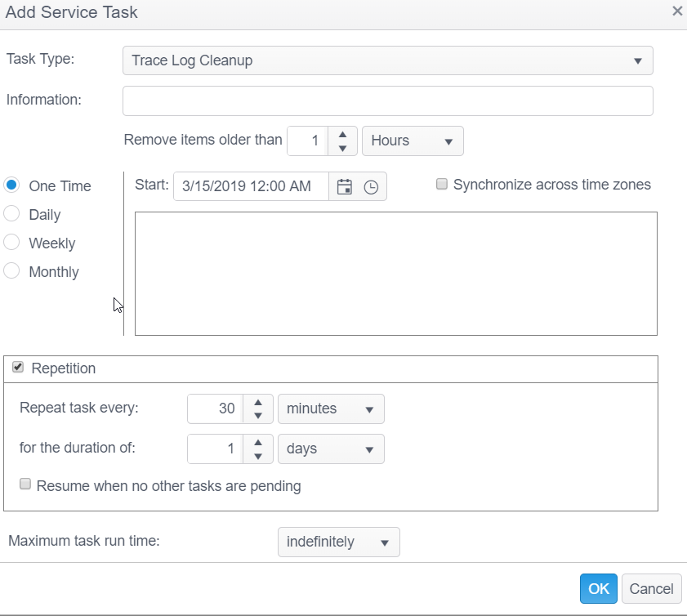Decrease the for the duration of value
687x616 pixels.
(x=258, y=456)
